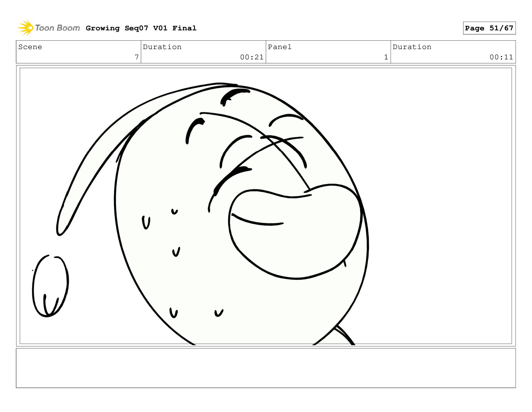
Task: Click the 'Page 51/67' box
Action: tap(489, 28)
